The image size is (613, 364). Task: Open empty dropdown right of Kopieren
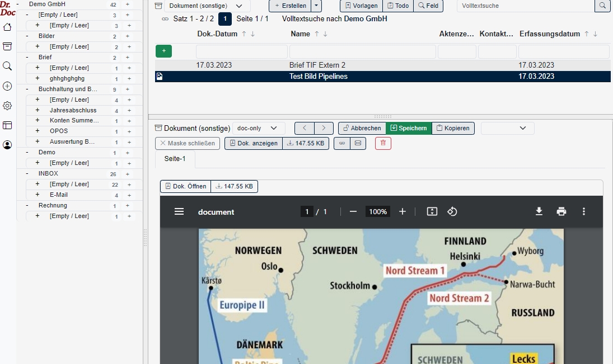507,128
